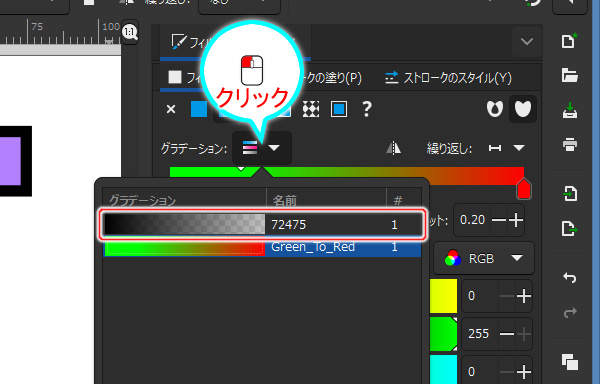
Task: Click the export document icon
Action: coord(570,228)
